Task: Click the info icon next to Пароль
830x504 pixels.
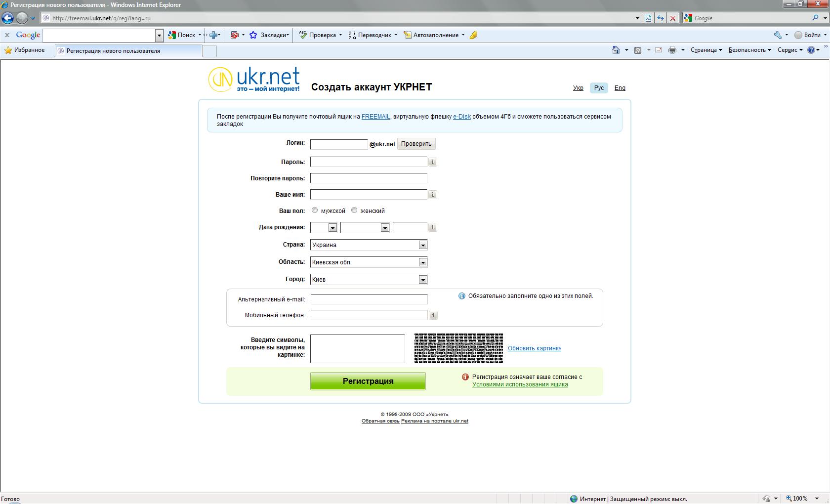Action: click(x=433, y=162)
